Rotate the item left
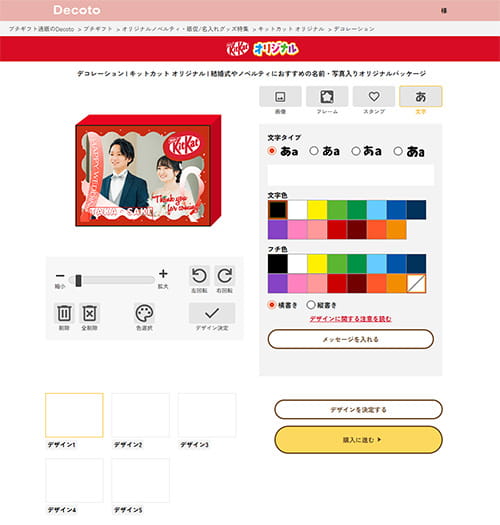The height and width of the screenshot is (525, 500). pos(199,276)
